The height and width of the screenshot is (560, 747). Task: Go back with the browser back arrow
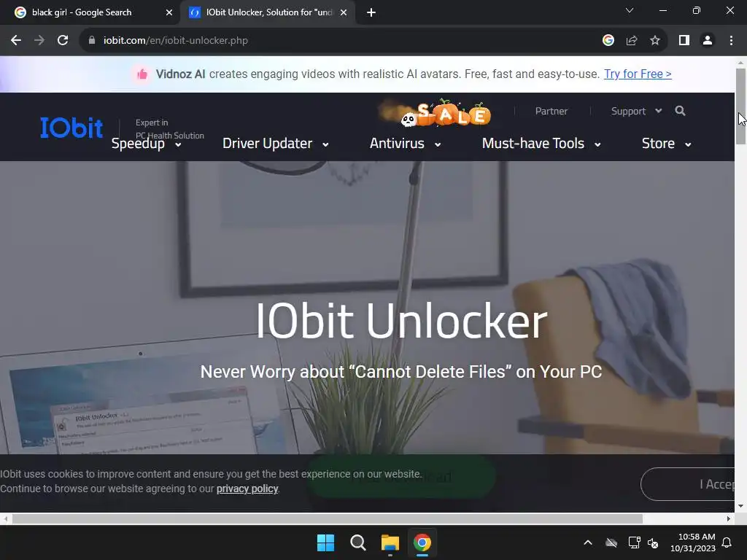(x=16, y=41)
